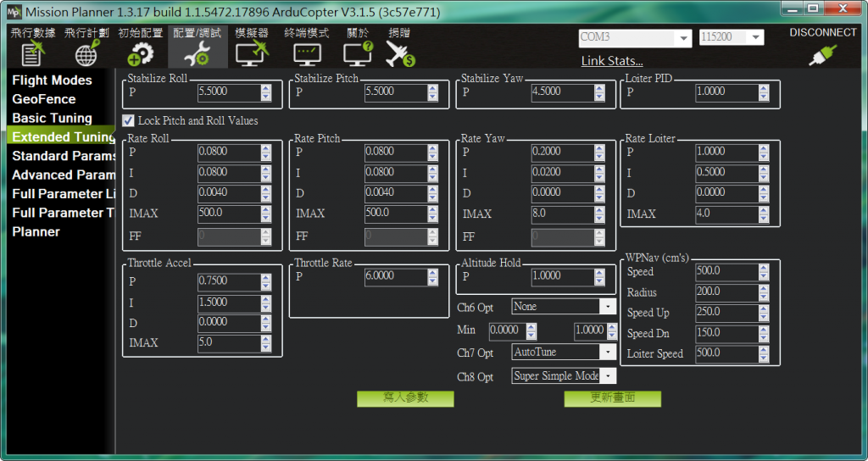Select Full Parameter Tree in the sidebar

tap(61, 213)
